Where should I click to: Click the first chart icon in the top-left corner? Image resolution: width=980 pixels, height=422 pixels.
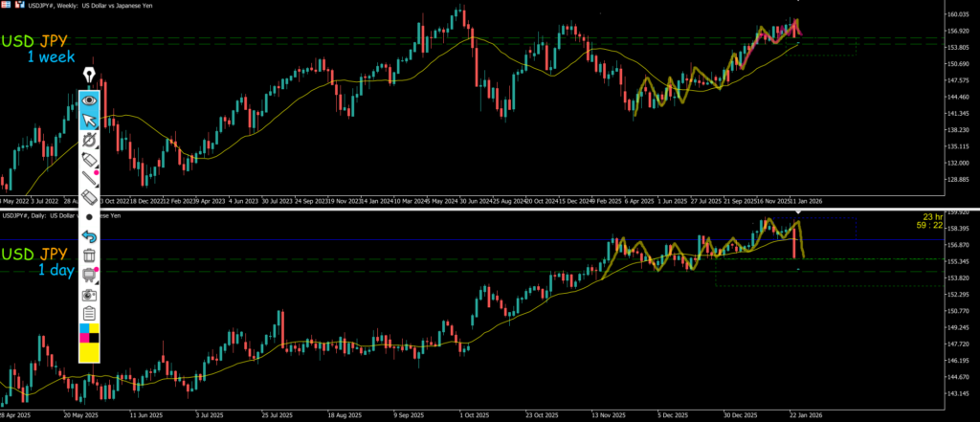8,7
